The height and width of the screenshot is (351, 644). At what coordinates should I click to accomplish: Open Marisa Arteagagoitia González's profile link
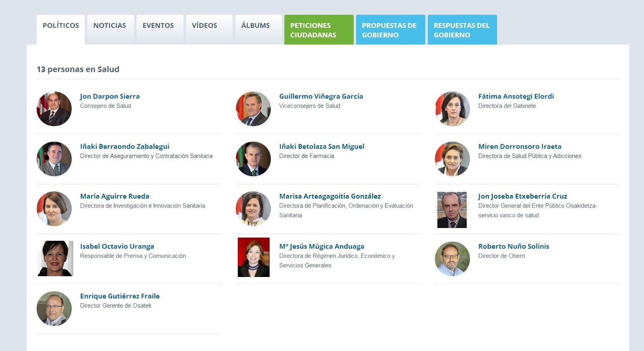(330, 197)
